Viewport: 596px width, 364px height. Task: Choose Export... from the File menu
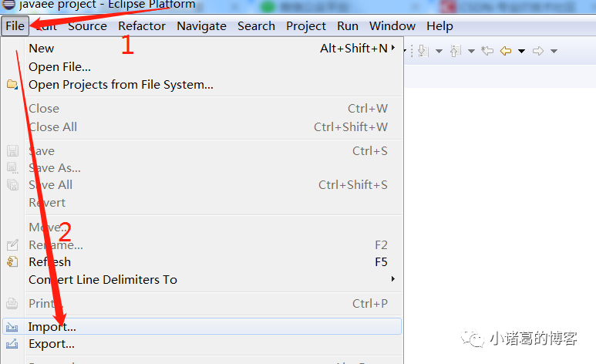point(202,343)
